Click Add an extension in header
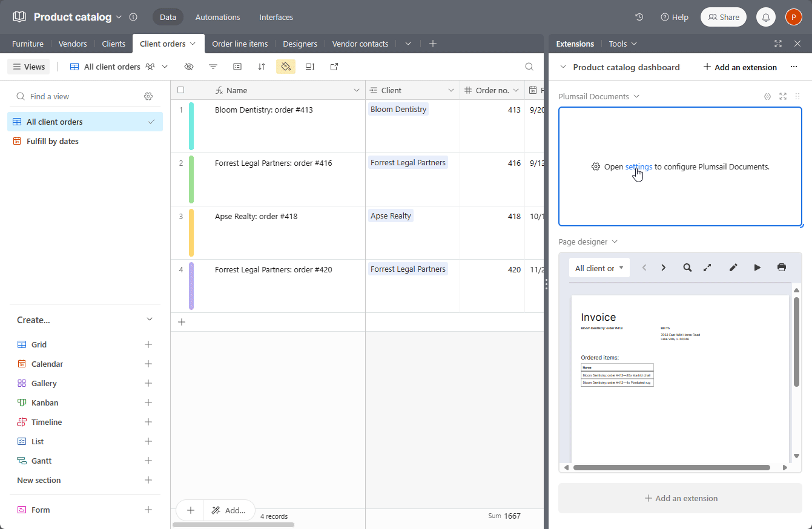This screenshot has height=529, width=812. [x=740, y=67]
